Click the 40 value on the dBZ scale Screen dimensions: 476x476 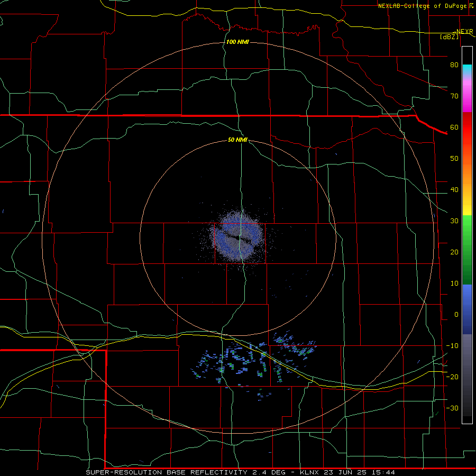point(454,190)
